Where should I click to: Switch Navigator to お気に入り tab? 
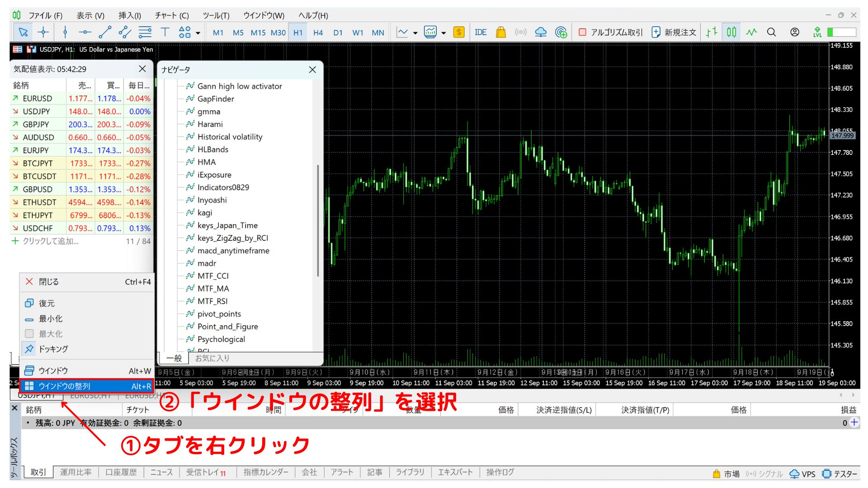[x=212, y=358]
